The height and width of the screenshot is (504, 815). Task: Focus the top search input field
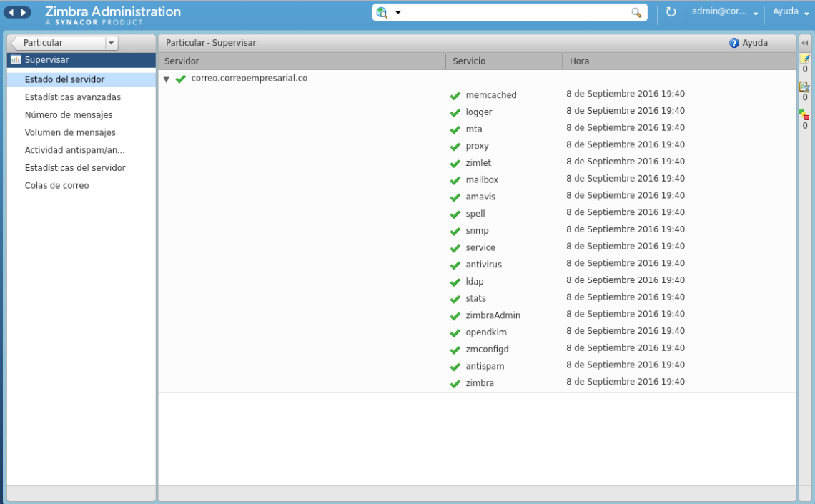(515, 12)
